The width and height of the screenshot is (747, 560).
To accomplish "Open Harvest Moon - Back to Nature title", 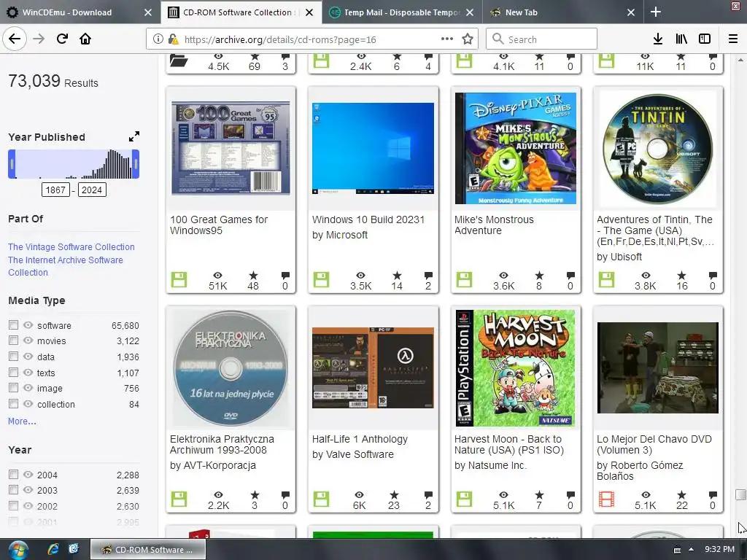I will (x=508, y=444).
